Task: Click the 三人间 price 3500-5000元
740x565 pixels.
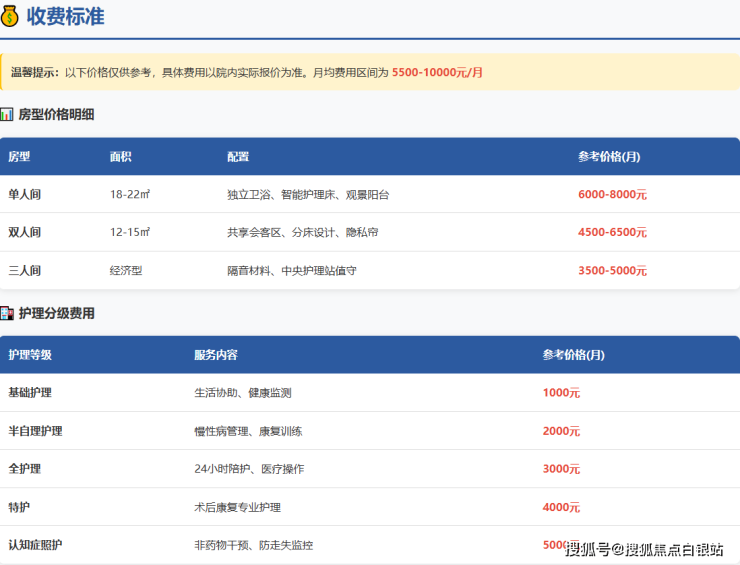Action: click(x=612, y=271)
